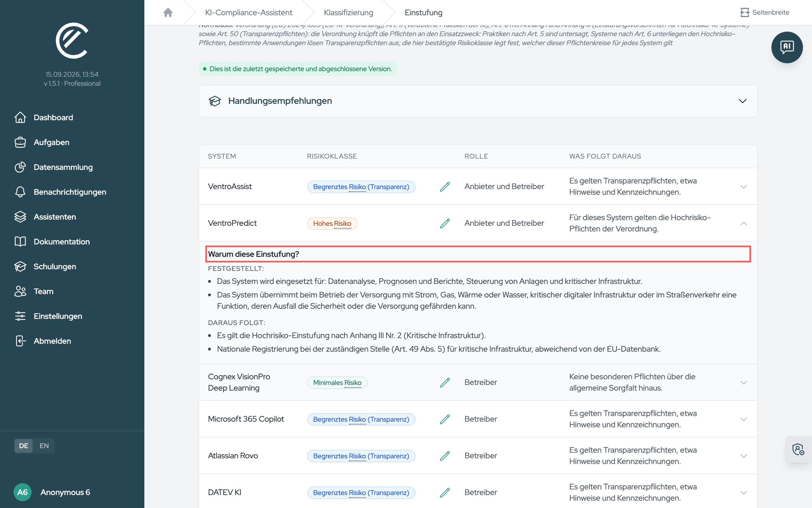Click VentroAssist Begrenztes Risiko badge
The height and width of the screenshot is (508, 812).
(x=361, y=187)
